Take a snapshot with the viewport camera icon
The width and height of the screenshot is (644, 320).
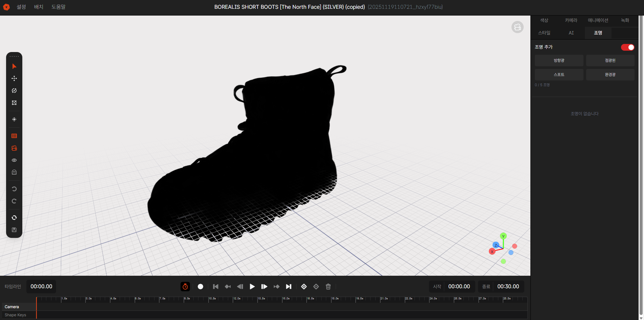click(518, 27)
